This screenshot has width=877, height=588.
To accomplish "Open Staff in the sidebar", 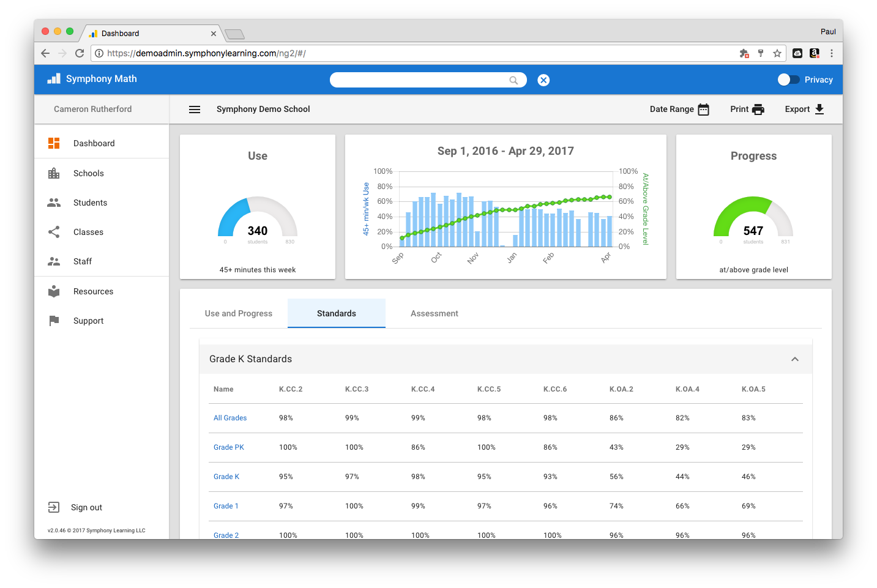I will (83, 261).
